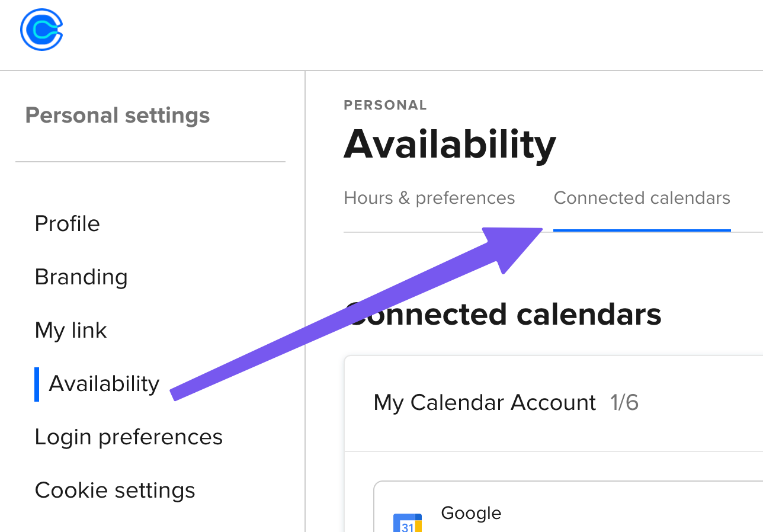Switch to the Hours & preferences tab
The width and height of the screenshot is (763, 532).
429,197
